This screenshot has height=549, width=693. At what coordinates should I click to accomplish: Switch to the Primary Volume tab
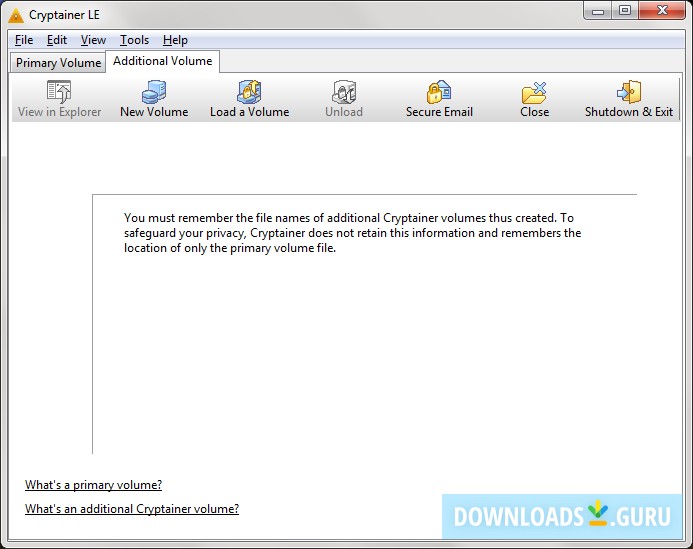[x=58, y=63]
